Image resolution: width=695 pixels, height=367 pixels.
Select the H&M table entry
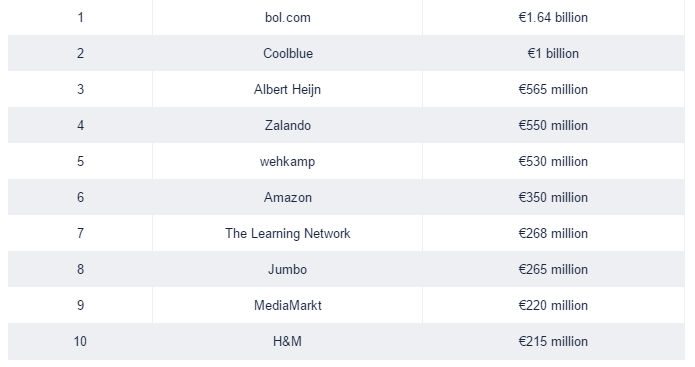click(287, 341)
